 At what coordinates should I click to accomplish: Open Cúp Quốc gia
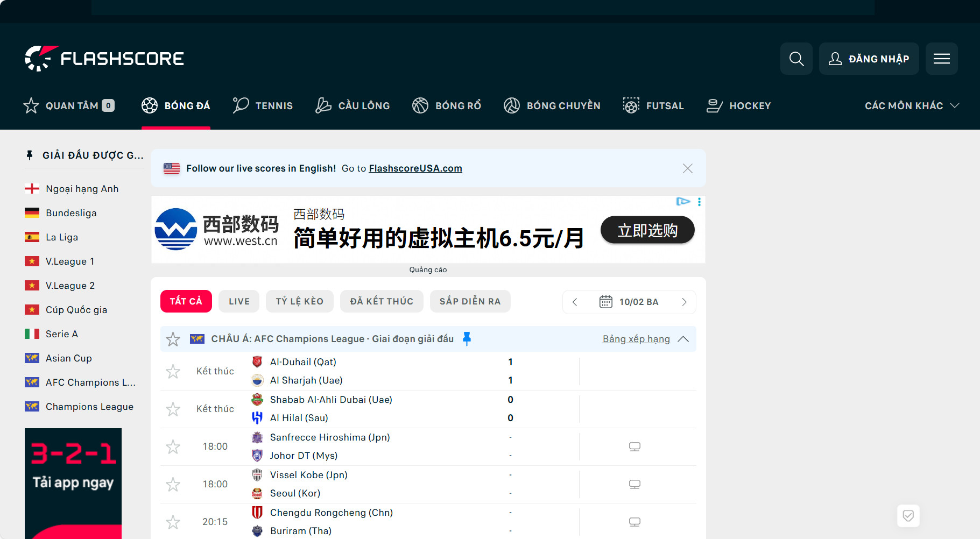click(76, 310)
